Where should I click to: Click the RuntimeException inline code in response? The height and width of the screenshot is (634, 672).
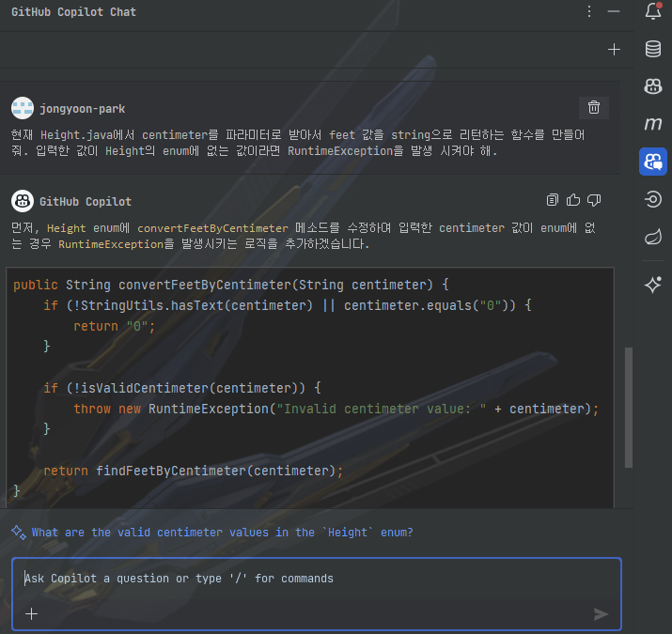[x=111, y=244]
